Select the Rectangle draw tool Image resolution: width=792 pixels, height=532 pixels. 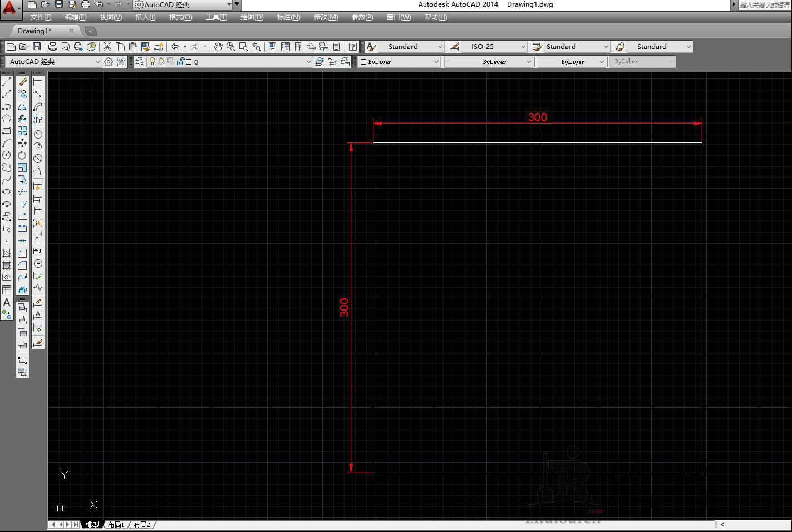[x=7, y=131]
